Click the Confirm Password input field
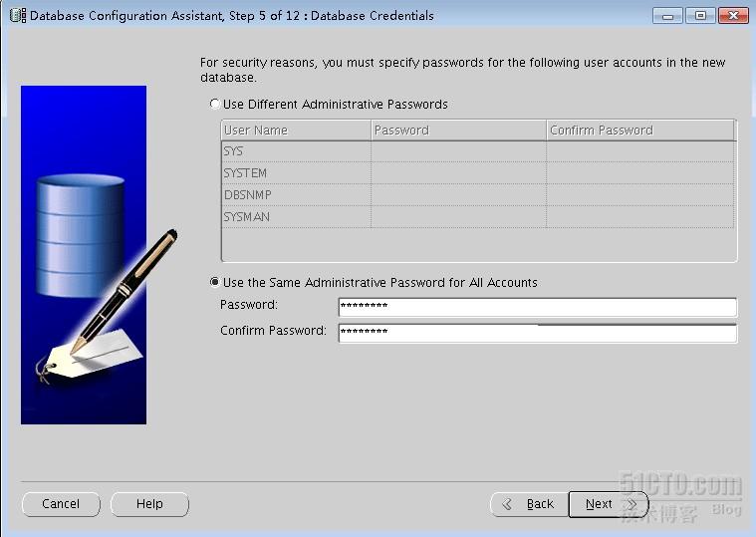 pyautogui.click(x=538, y=333)
